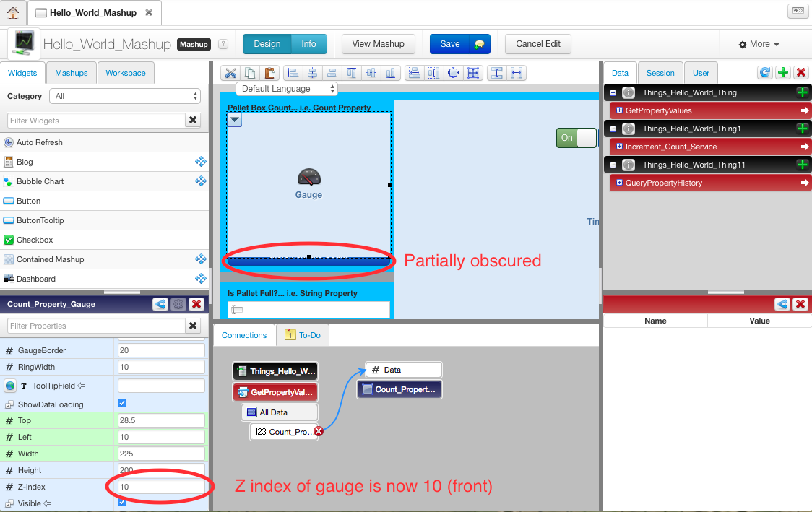Click the arrow on GetPropertyValues service
Viewport: 812px width, 512px height.
804,110
